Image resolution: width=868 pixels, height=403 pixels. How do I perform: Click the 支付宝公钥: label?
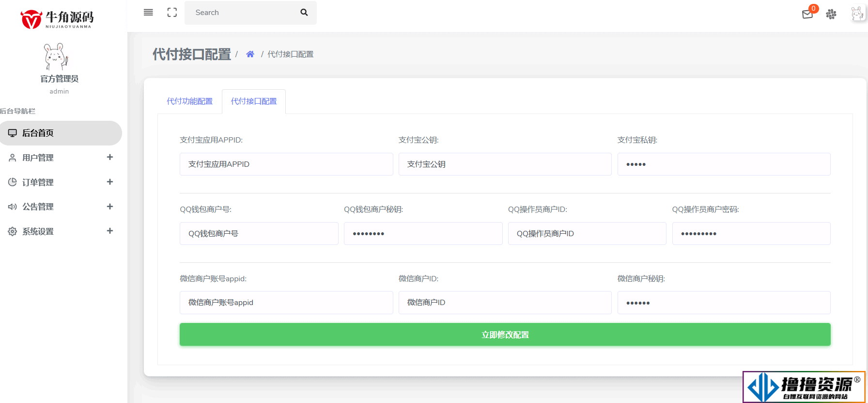(418, 140)
